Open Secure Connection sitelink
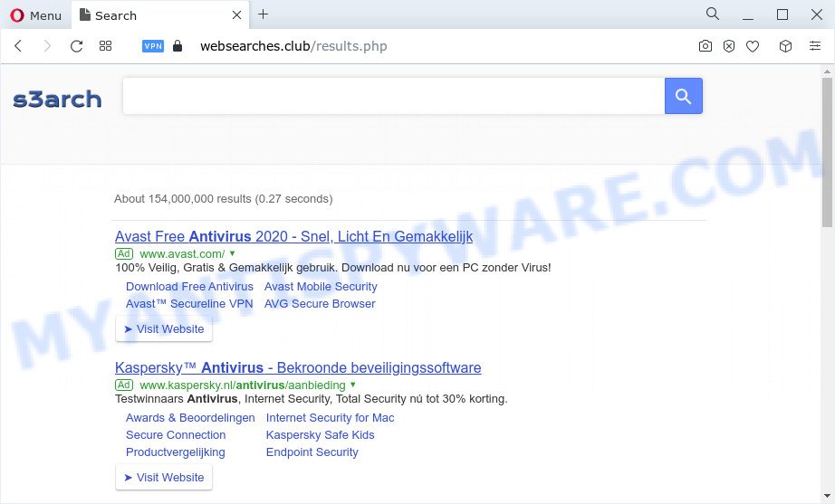 coord(176,435)
